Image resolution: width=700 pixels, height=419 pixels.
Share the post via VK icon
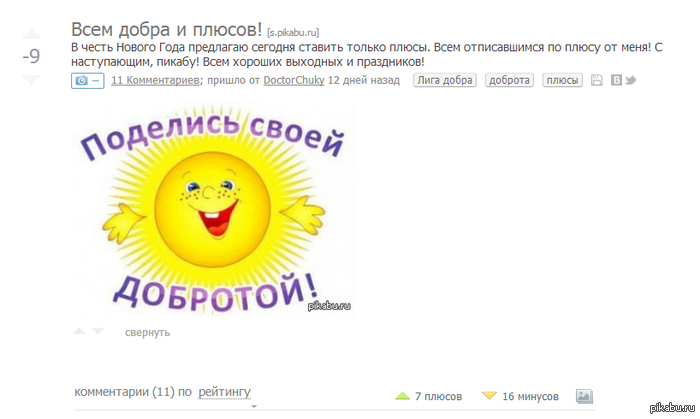point(616,80)
